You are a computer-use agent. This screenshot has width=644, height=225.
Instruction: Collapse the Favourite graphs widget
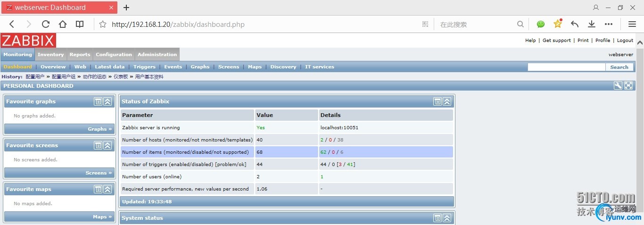107,101
